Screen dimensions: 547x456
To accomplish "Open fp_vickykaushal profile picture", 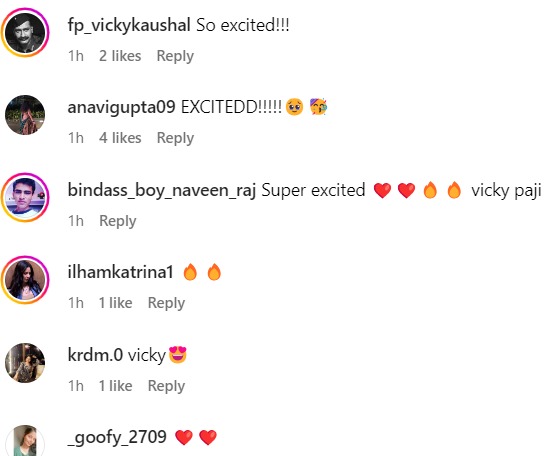I will point(25,33).
